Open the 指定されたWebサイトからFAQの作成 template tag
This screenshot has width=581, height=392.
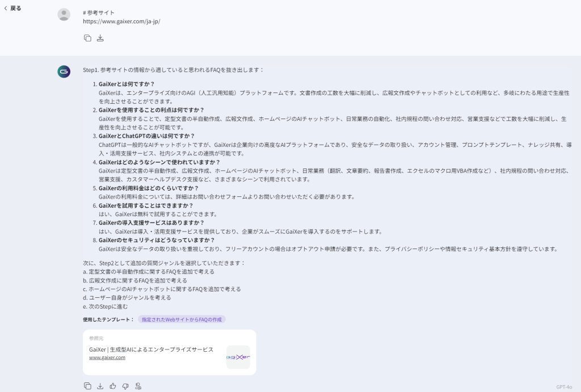182,319
